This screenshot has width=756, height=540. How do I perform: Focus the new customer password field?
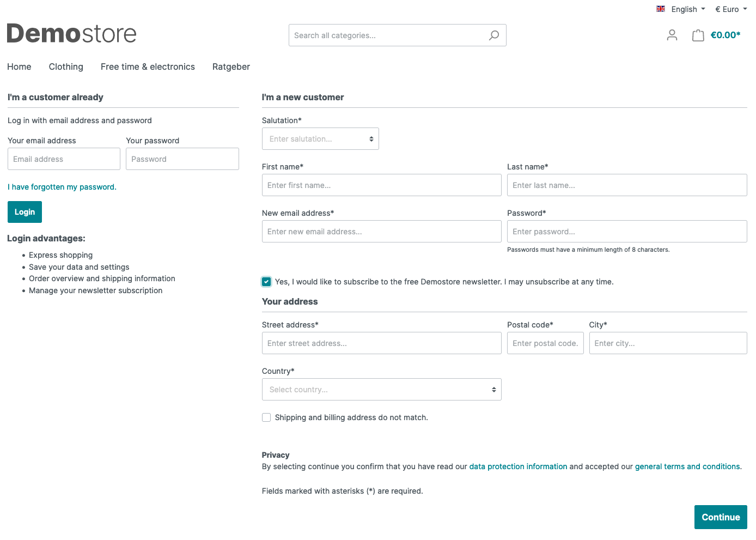tap(627, 232)
